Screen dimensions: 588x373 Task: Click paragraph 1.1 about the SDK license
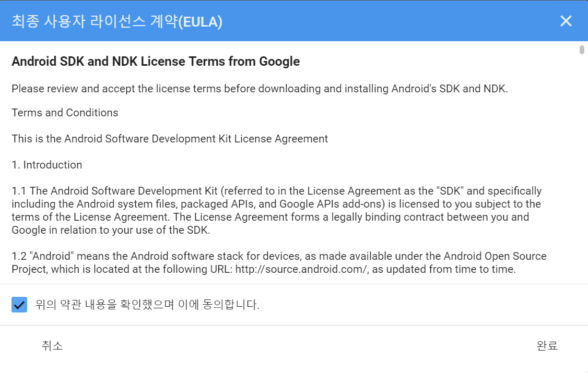pyautogui.click(x=277, y=210)
